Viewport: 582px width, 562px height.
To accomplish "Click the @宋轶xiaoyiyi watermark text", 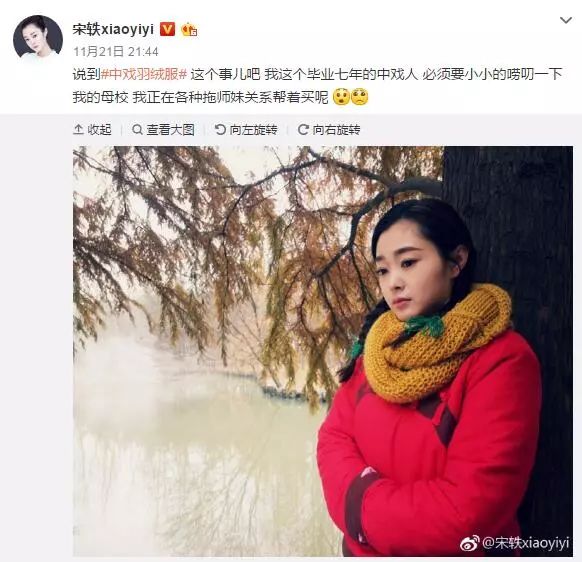I will pyautogui.click(x=525, y=543).
